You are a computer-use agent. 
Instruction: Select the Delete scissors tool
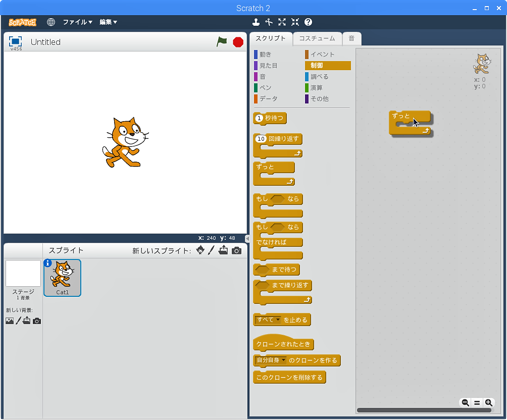click(x=269, y=22)
